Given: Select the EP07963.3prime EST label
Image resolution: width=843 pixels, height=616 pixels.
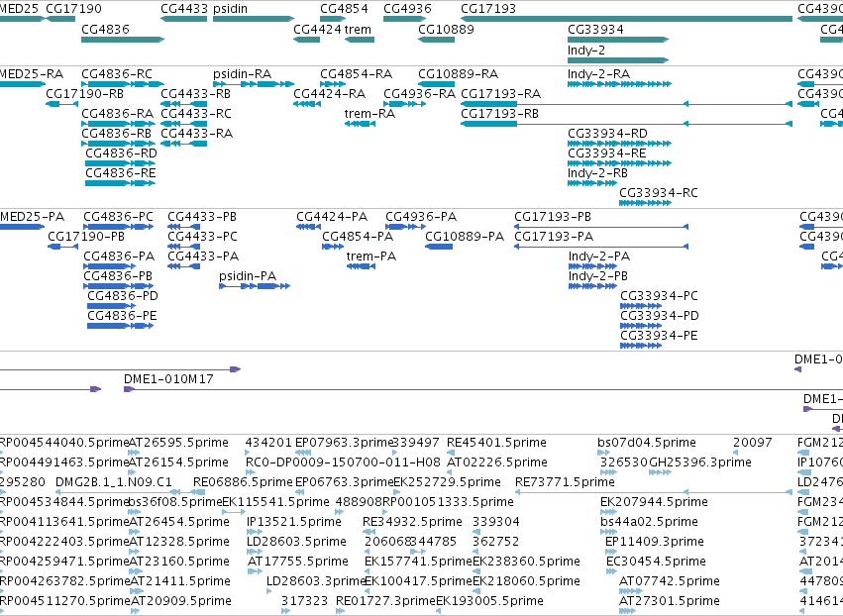Looking at the screenshot, I should click(x=345, y=443).
